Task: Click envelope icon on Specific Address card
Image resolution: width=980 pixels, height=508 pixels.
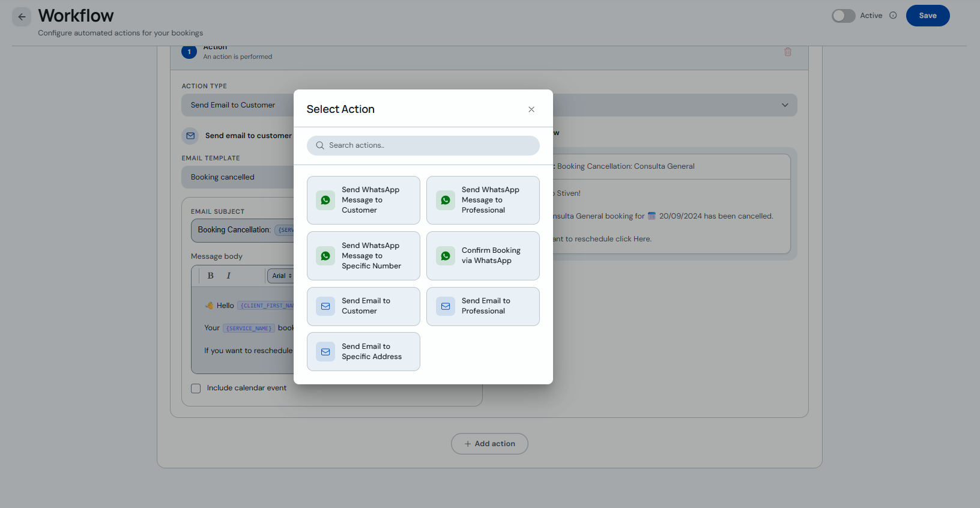Action: (325, 352)
